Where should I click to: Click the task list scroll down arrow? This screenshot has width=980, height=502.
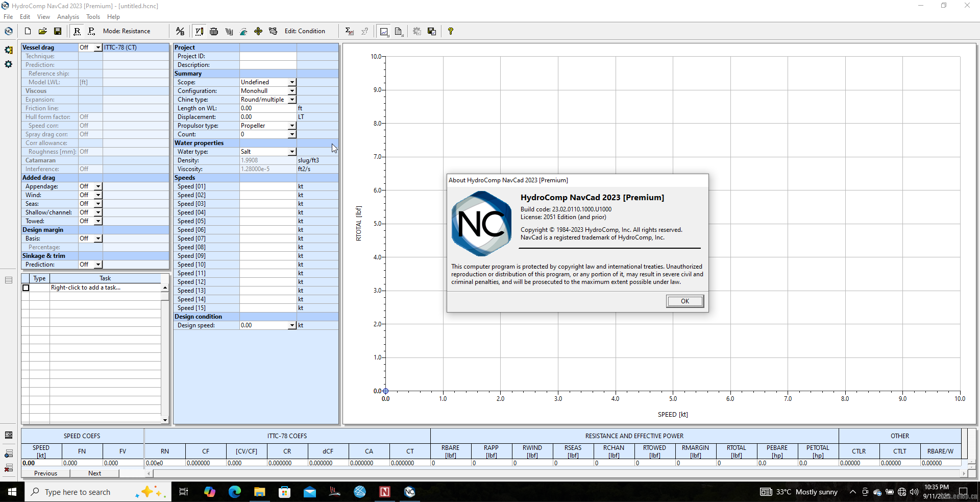[165, 420]
